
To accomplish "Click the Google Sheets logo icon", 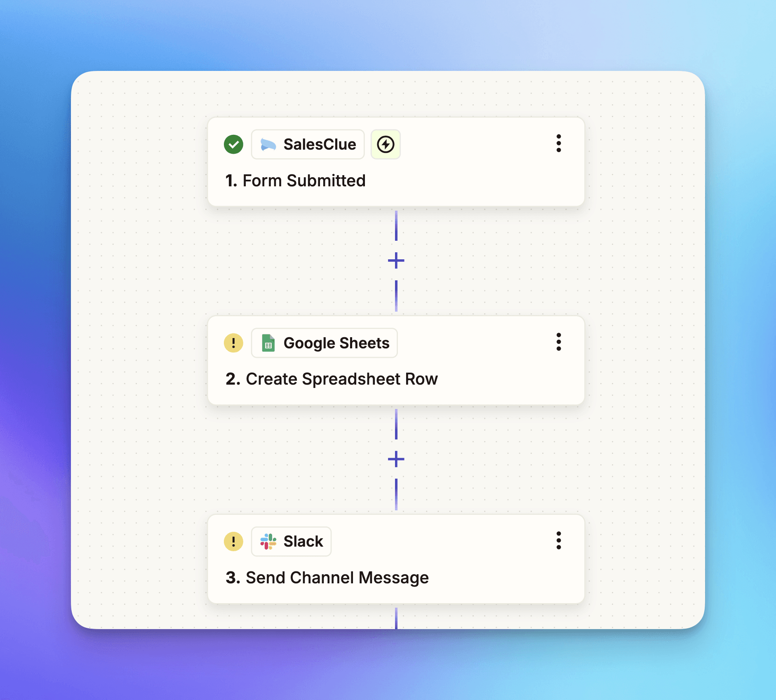I will [x=268, y=343].
